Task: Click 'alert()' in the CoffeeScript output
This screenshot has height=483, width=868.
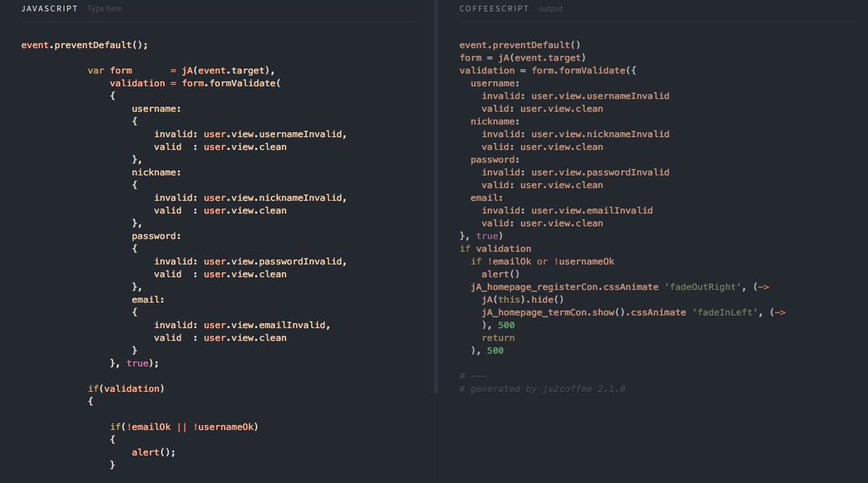Action: pyautogui.click(x=501, y=274)
